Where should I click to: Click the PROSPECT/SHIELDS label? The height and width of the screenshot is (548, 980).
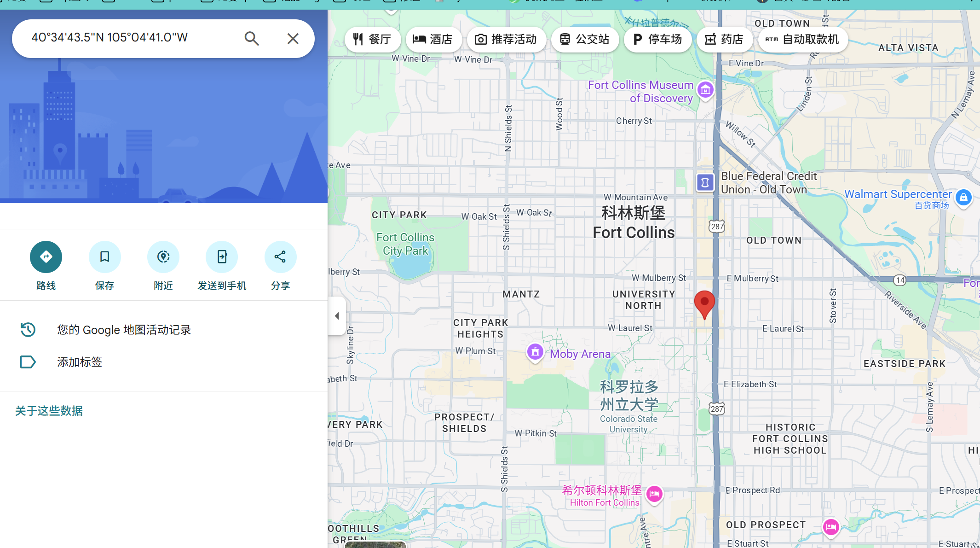(x=464, y=423)
